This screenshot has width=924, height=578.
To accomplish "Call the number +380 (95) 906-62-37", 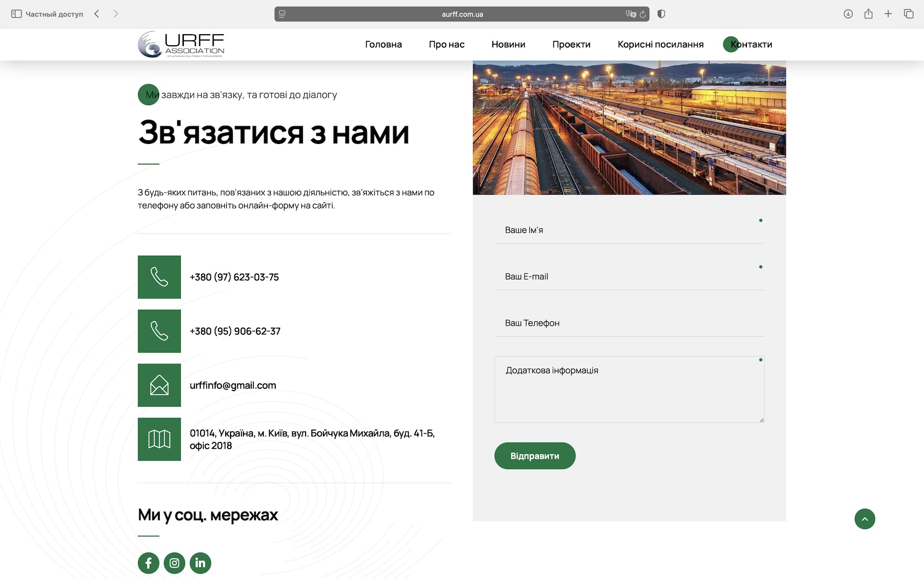I will point(235,331).
